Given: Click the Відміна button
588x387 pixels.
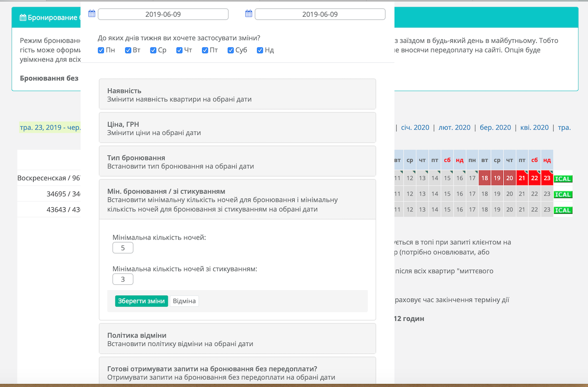Looking at the screenshot, I should (x=184, y=301).
